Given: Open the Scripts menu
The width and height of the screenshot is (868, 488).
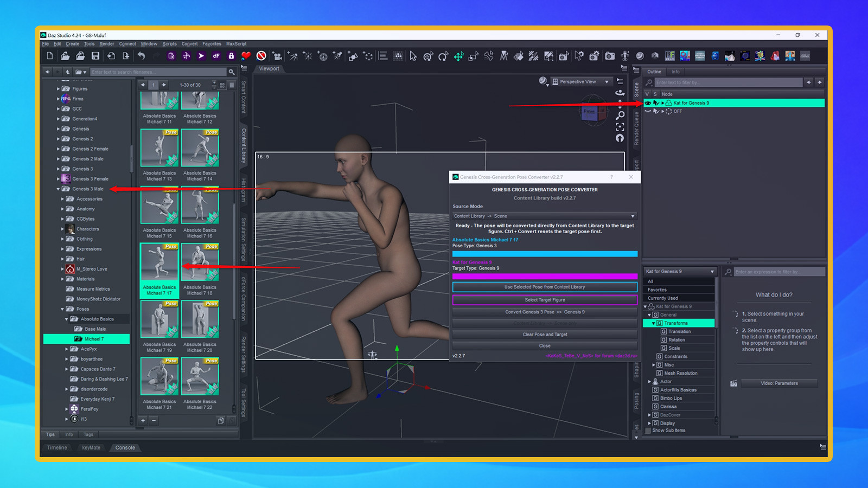Looking at the screenshot, I should click(x=169, y=44).
